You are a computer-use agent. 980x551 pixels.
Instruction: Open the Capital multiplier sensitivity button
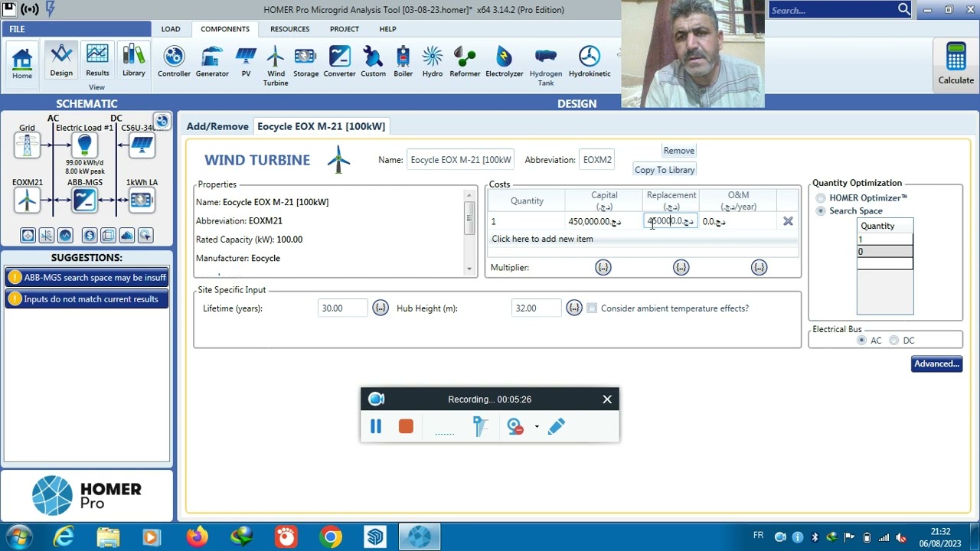603,267
